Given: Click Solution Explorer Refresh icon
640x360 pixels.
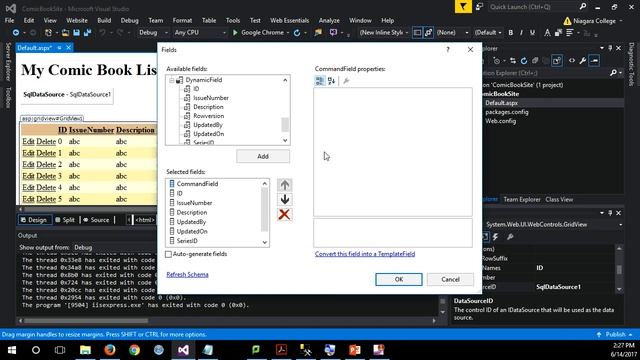Looking at the screenshot, I should [524, 61].
